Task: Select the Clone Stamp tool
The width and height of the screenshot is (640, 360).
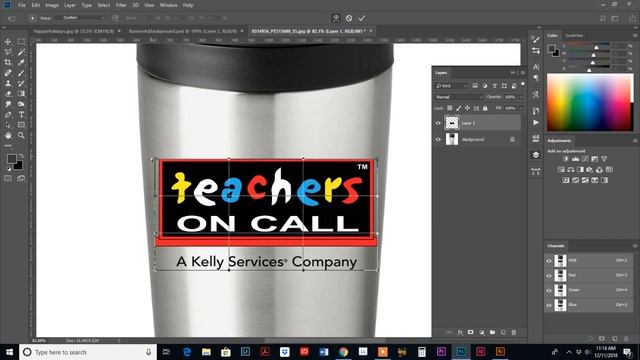Action: tap(8, 83)
